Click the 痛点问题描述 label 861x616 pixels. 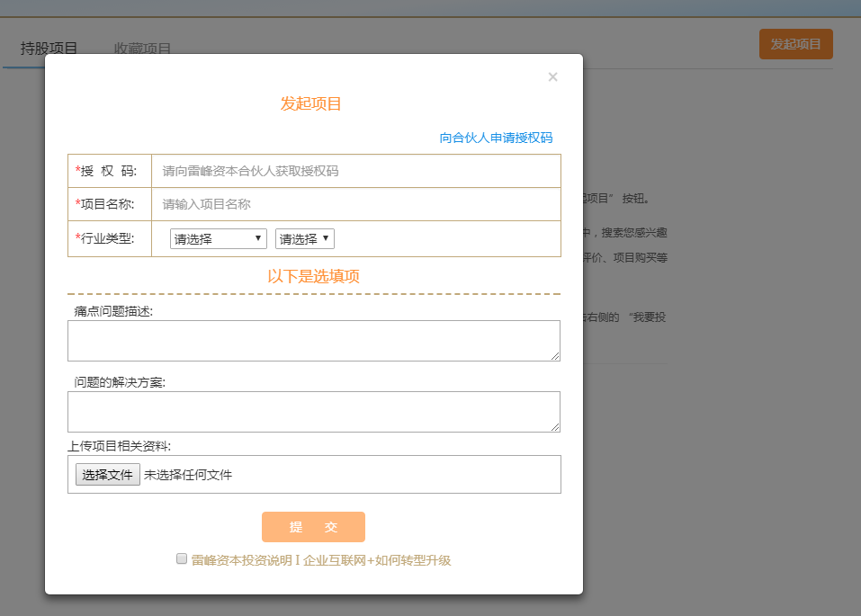[x=113, y=311]
